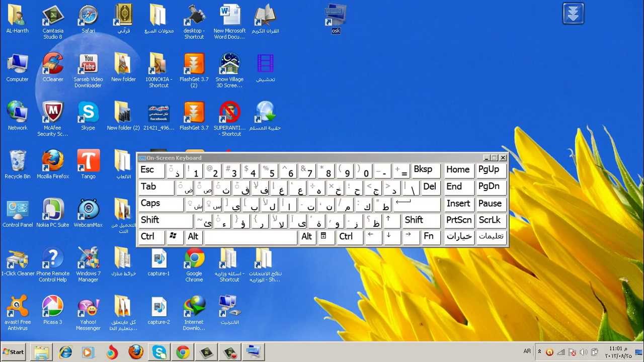This screenshot has width=644, height=362.
Task: Toggle the left Alt key
Action: [194, 237]
